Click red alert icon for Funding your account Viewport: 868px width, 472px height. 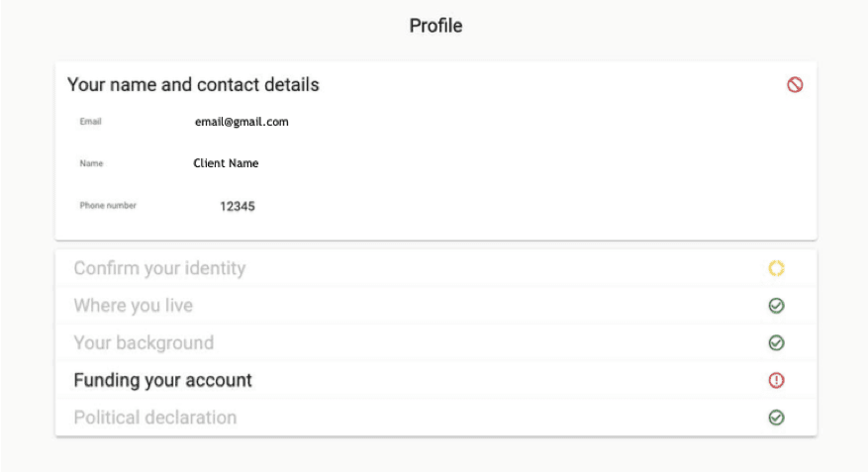(x=776, y=380)
